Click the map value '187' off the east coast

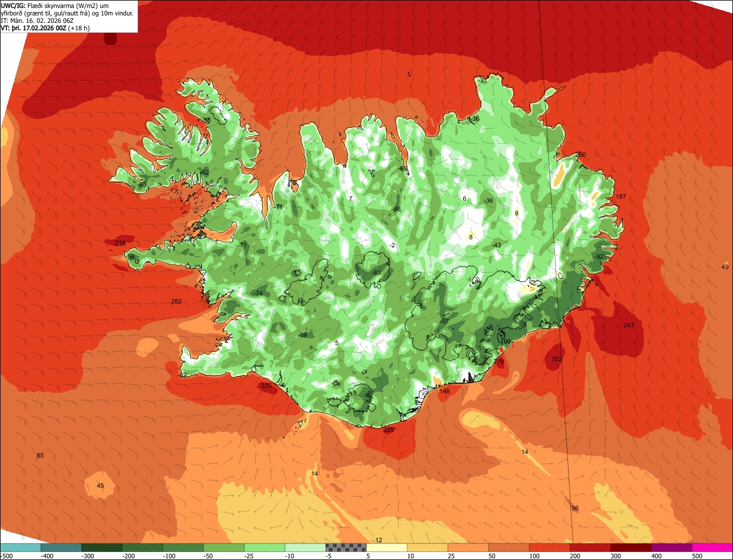[x=621, y=197]
